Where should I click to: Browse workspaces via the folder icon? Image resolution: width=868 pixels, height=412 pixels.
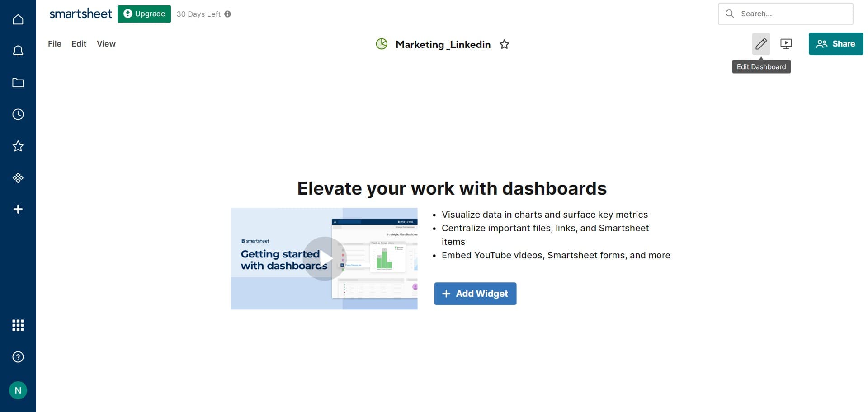coord(18,82)
